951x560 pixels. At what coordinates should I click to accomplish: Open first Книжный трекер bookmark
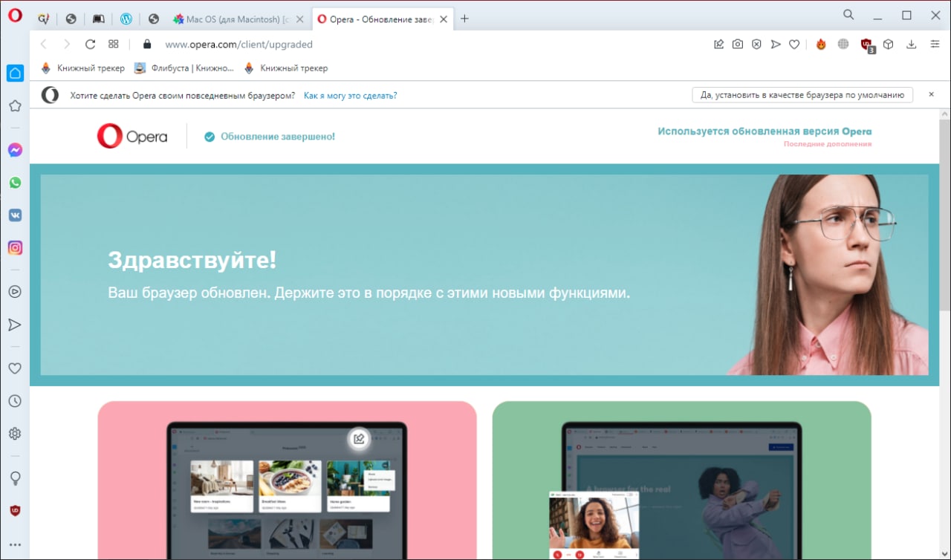coord(82,68)
